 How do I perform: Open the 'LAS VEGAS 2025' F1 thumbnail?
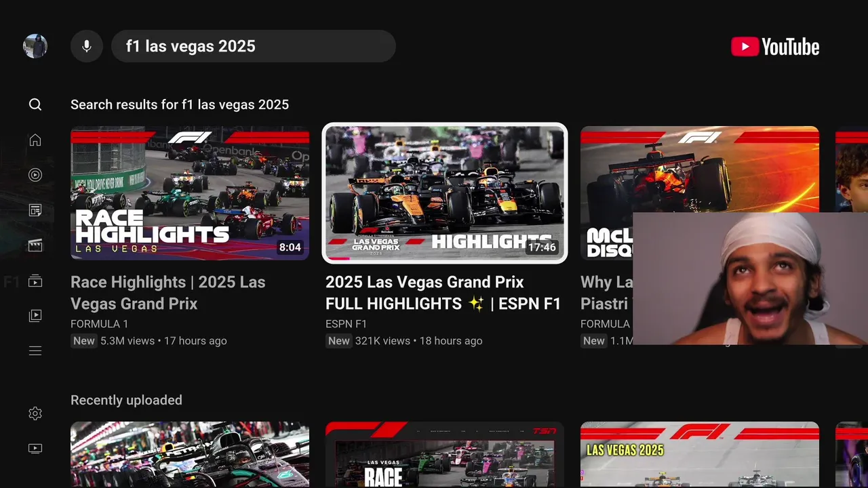(700, 455)
